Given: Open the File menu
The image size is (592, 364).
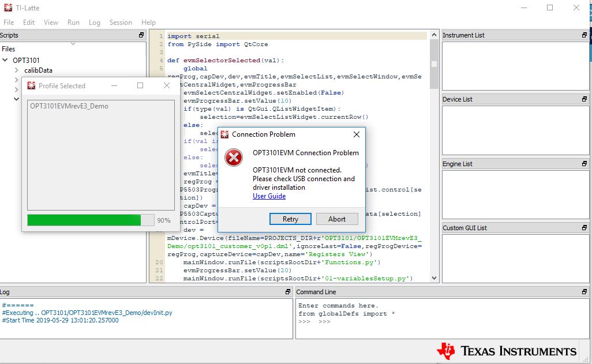Looking at the screenshot, I should tap(9, 22).
